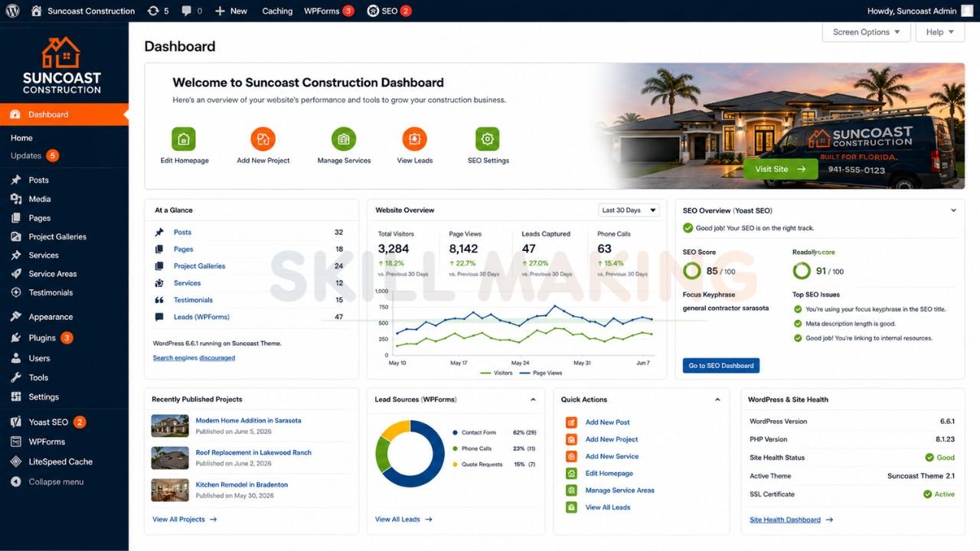Click the Total Visitors value 3,284
This screenshot has width=980, height=551.
[394, 249]
